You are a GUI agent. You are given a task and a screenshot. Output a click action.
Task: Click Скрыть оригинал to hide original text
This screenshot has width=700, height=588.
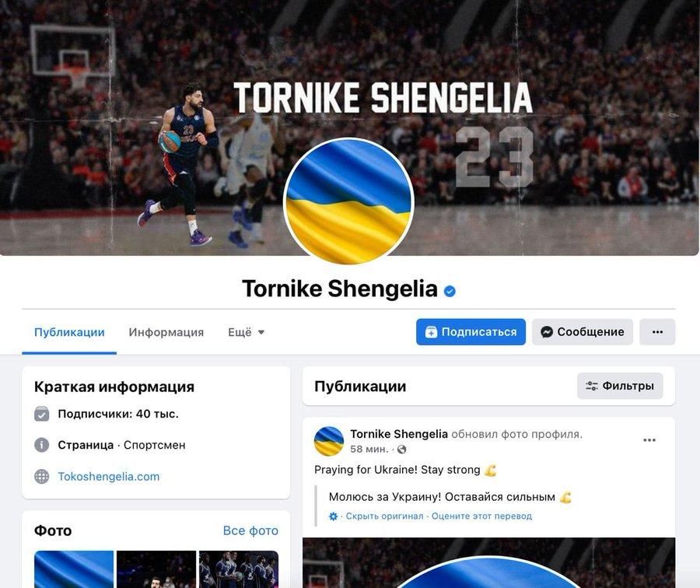[x=384, y=516]
